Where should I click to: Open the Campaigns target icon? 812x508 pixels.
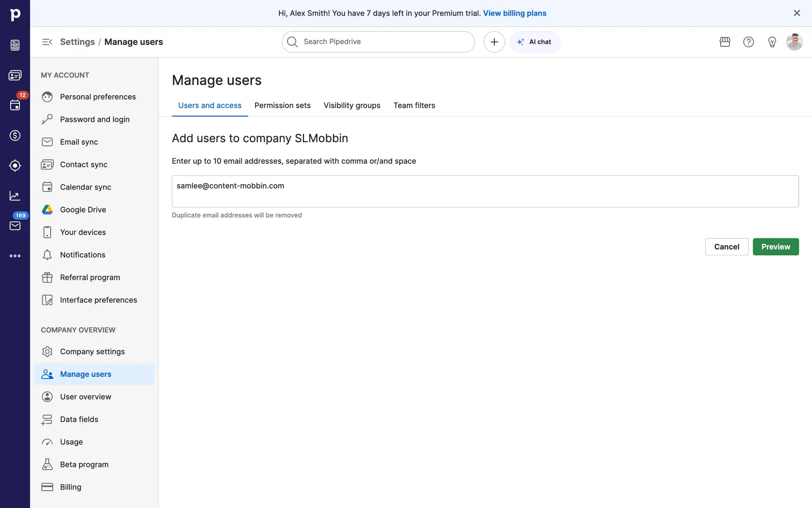[x=15, y=166]
